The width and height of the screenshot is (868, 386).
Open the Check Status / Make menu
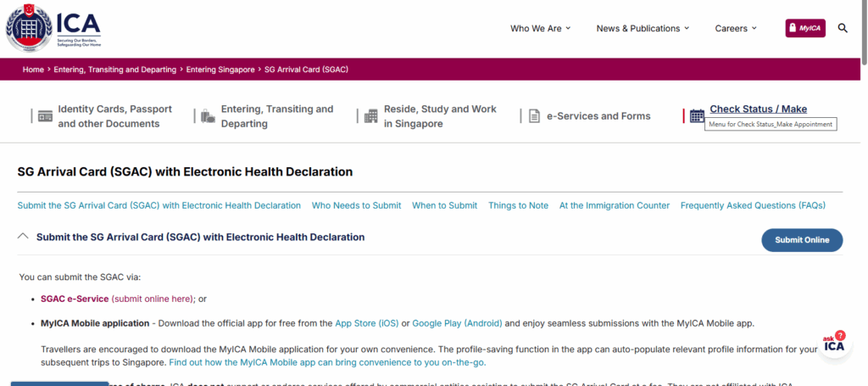tap(758, 109)
